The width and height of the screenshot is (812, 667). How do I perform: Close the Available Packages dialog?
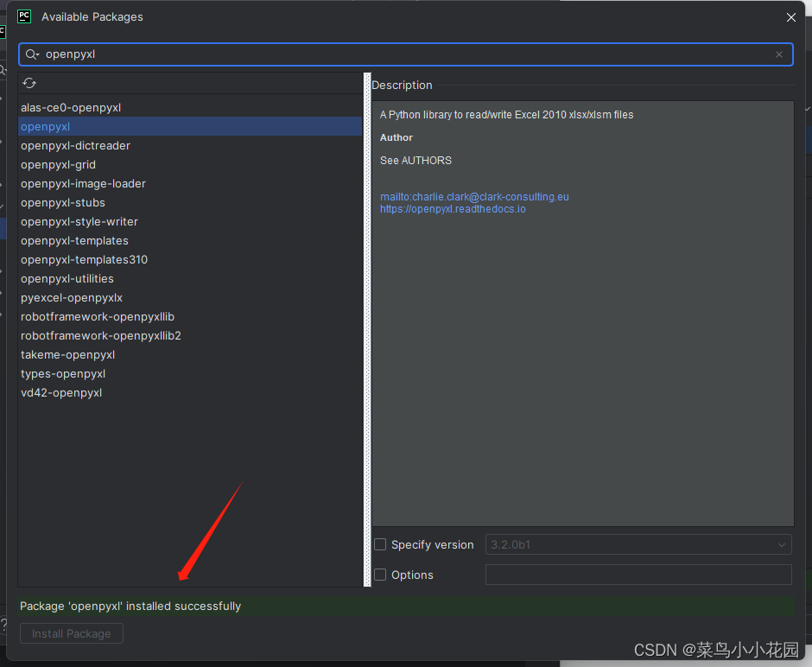tap(790, 17)
